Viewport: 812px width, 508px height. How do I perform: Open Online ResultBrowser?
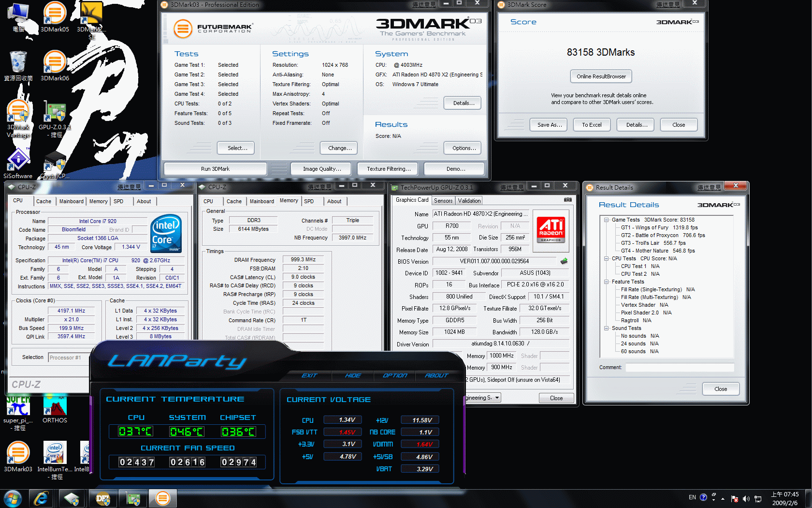tap(601, 76)
